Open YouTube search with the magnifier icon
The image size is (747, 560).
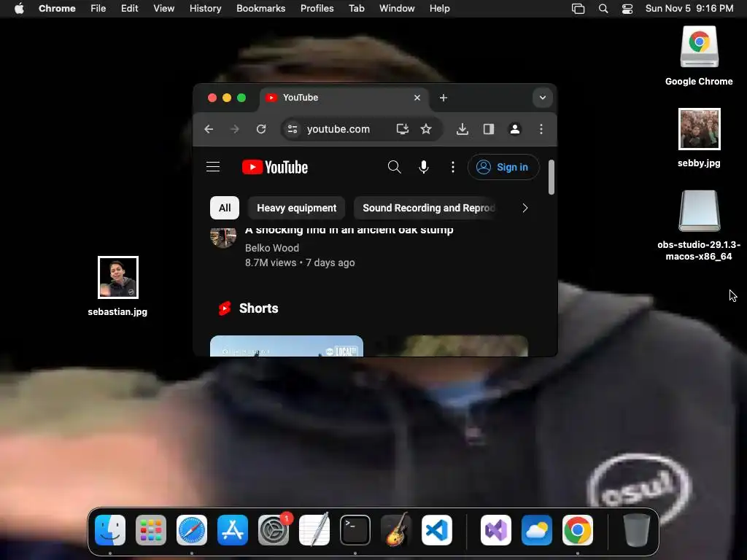(x=394, y=167)
